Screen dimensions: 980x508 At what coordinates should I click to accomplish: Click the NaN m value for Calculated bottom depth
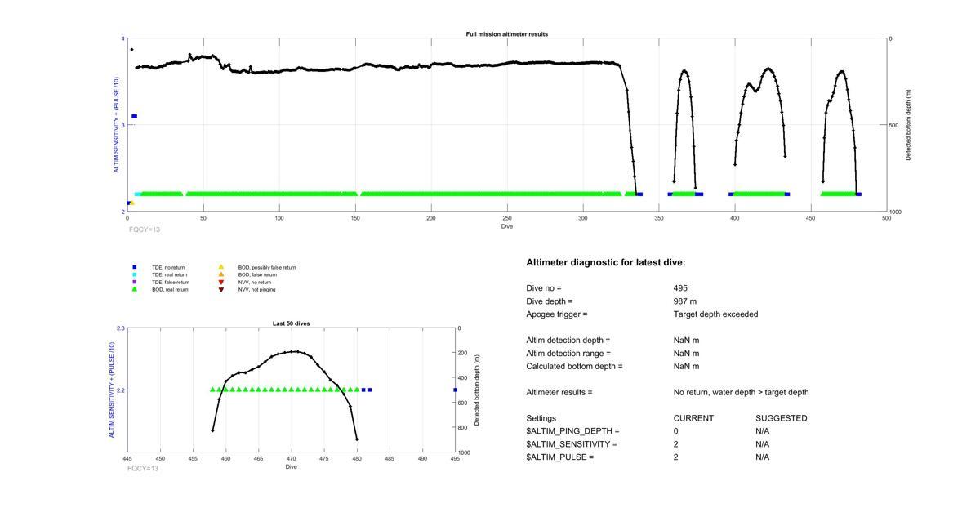pyautogui.click(x=686, y=367)
